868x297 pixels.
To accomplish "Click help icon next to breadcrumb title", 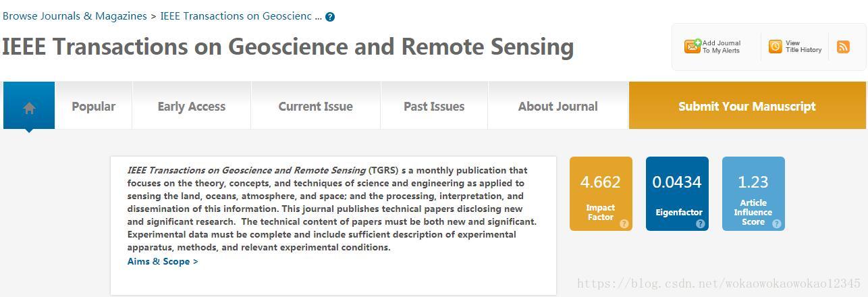I will click(x=330, y=17).
